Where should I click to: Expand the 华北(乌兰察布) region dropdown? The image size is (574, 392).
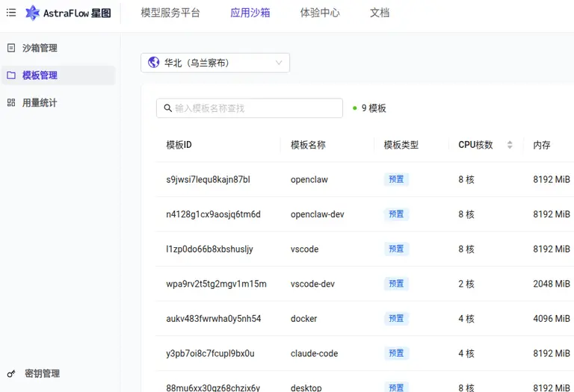click(x=215, y=63)
